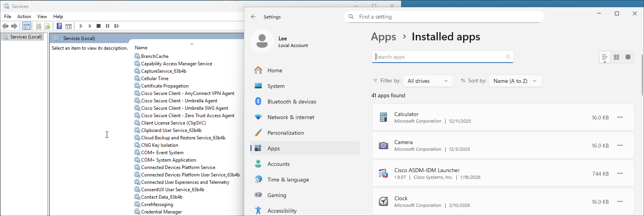The width and height of the screenshot is (644, 216).
Task: Click the back arrow in Settings
Action: 254,17
